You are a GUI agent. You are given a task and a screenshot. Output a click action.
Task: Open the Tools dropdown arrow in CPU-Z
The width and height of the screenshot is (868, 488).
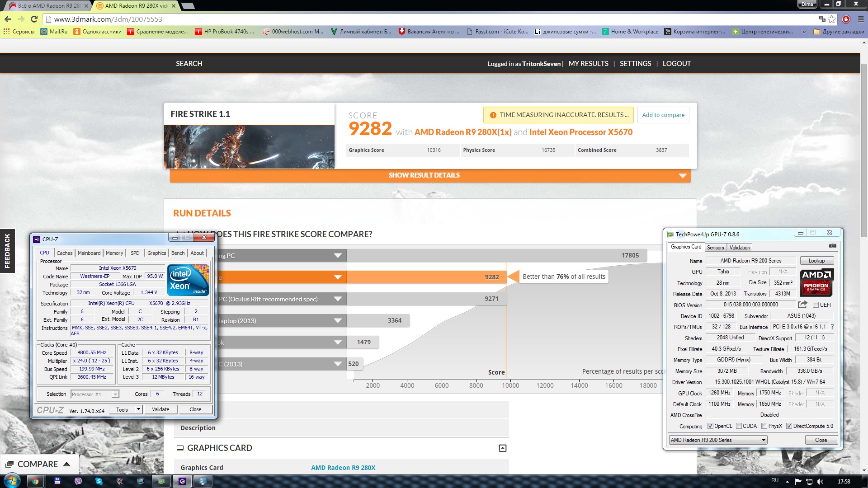click(138, 410)
